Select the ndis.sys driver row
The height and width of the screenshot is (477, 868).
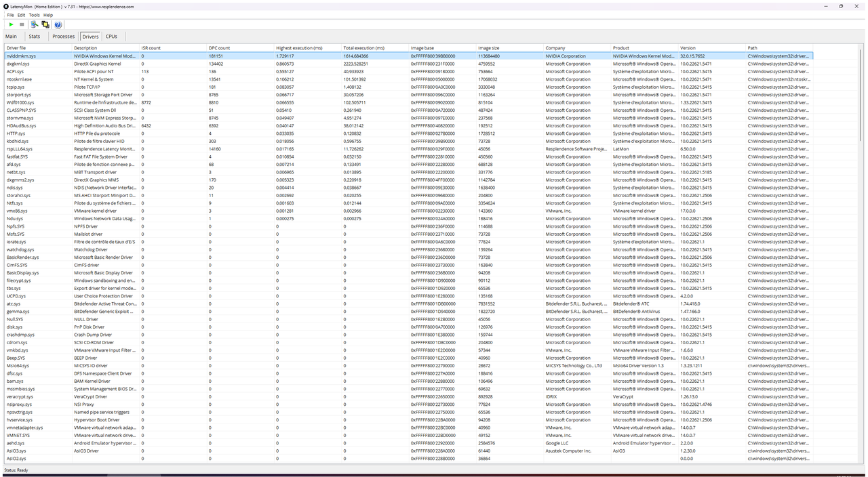(x=408, y=188)
